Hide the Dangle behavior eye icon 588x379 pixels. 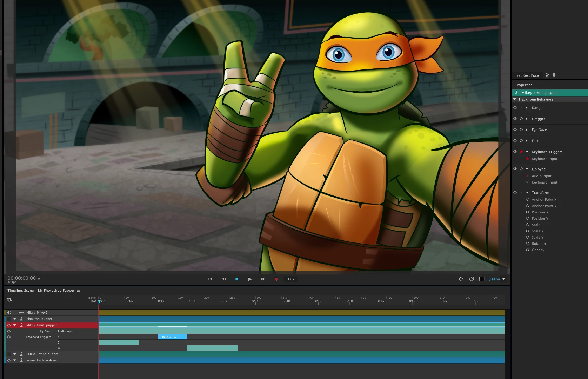click(x=515, y=108)
